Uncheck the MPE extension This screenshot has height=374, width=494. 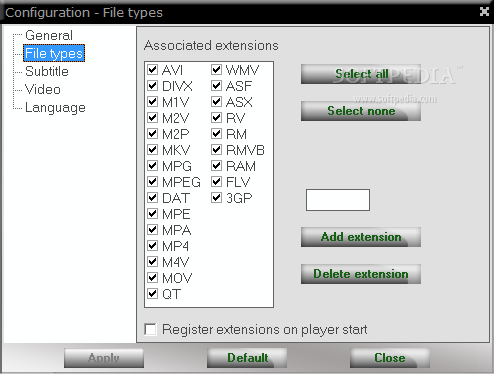pyautogui.click(x=153, y=214)
